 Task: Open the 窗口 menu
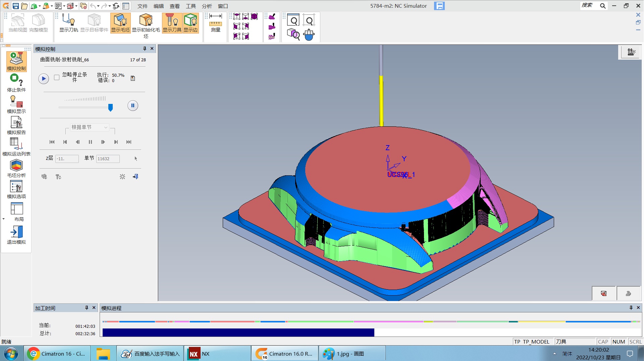click(223, 6)
